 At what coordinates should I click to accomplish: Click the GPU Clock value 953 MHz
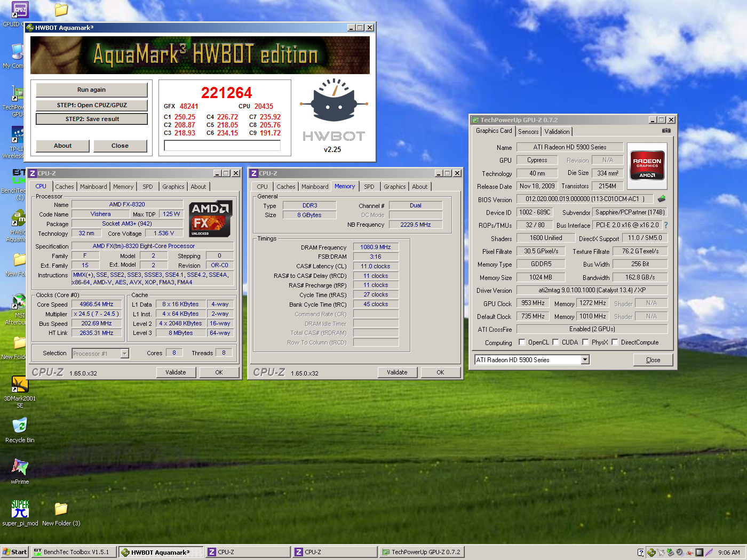(x=533, y=303)
